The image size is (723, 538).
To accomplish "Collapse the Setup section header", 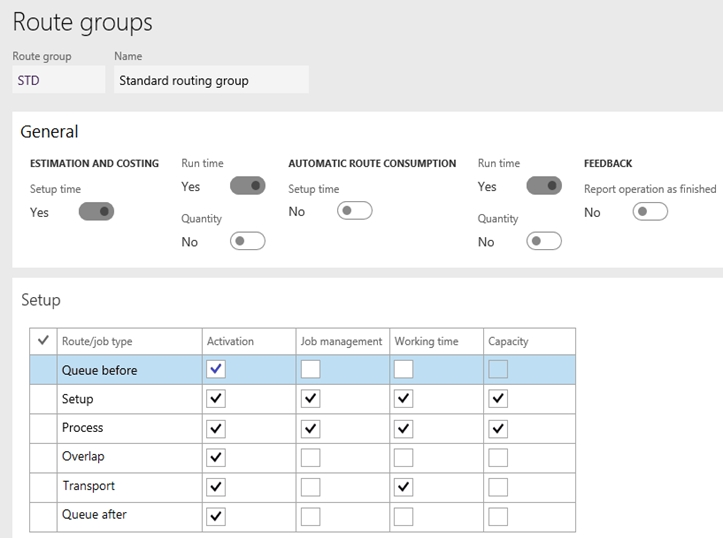I will (41, 300).
